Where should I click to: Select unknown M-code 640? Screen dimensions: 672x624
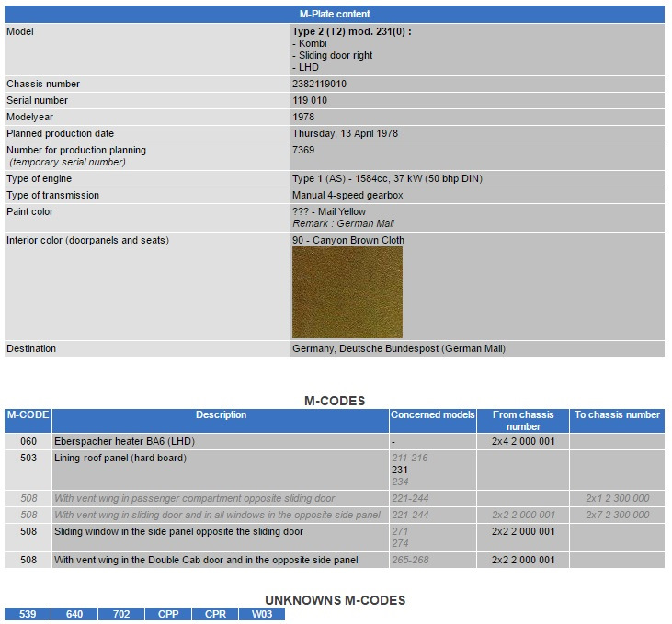tap(74, 614)
